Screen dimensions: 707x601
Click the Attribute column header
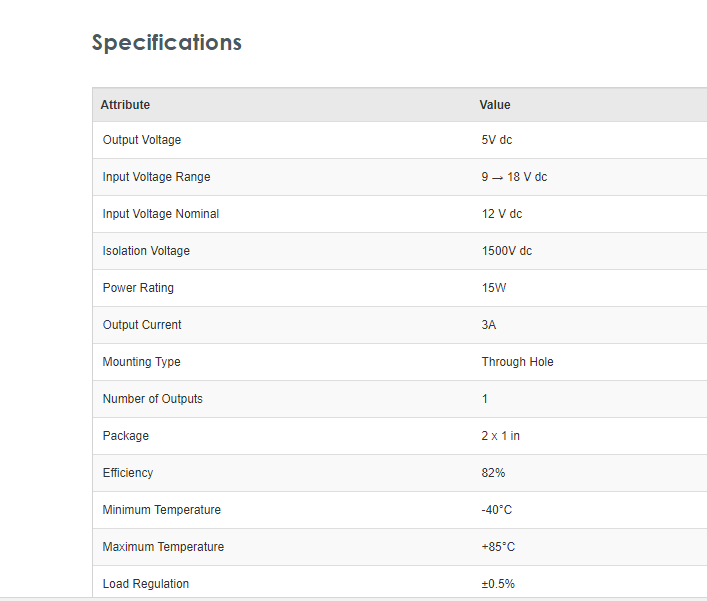point(125,105)
